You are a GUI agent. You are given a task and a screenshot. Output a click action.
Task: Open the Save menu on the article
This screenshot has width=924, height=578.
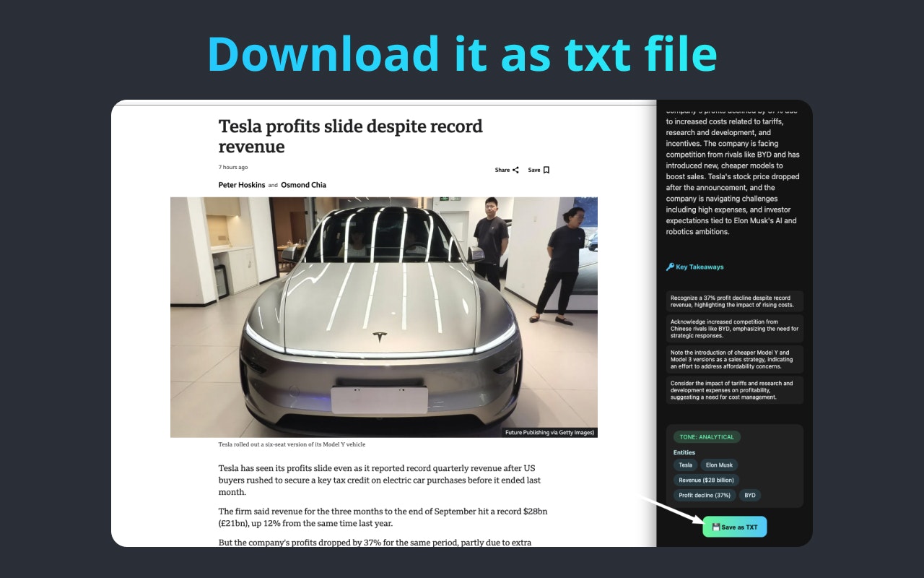point(536,170)
